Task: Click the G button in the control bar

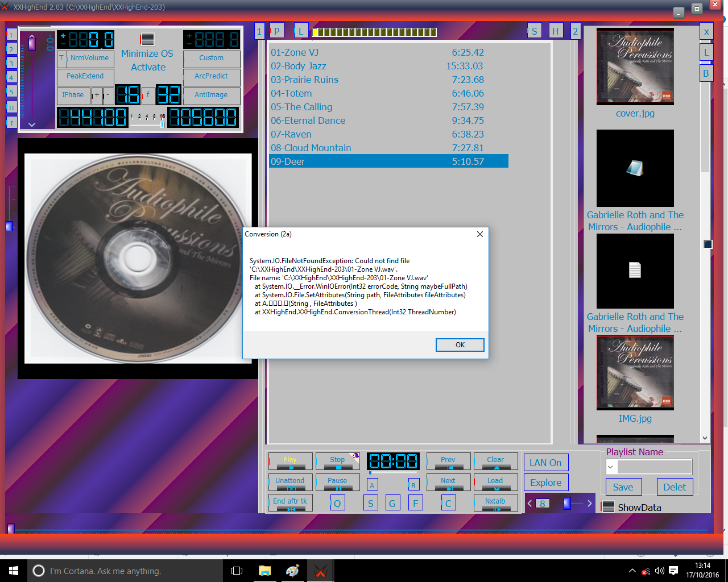Action: coord(392,503)
